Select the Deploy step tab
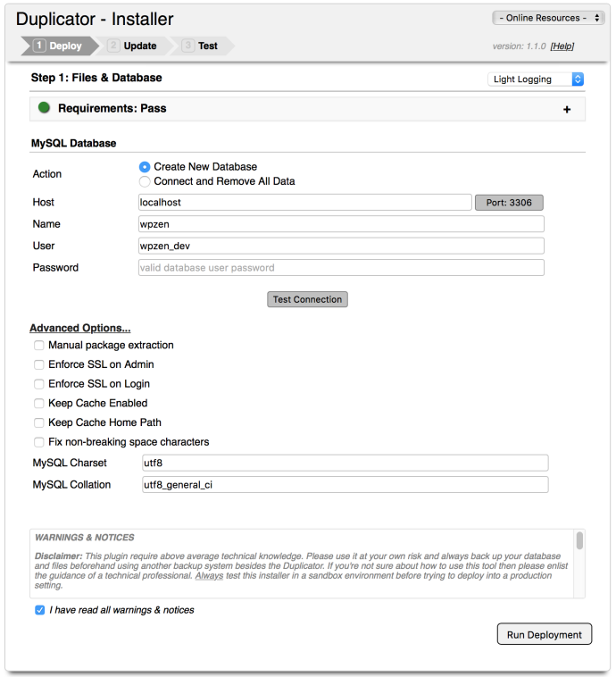616x677 pixels. (60, 46)
